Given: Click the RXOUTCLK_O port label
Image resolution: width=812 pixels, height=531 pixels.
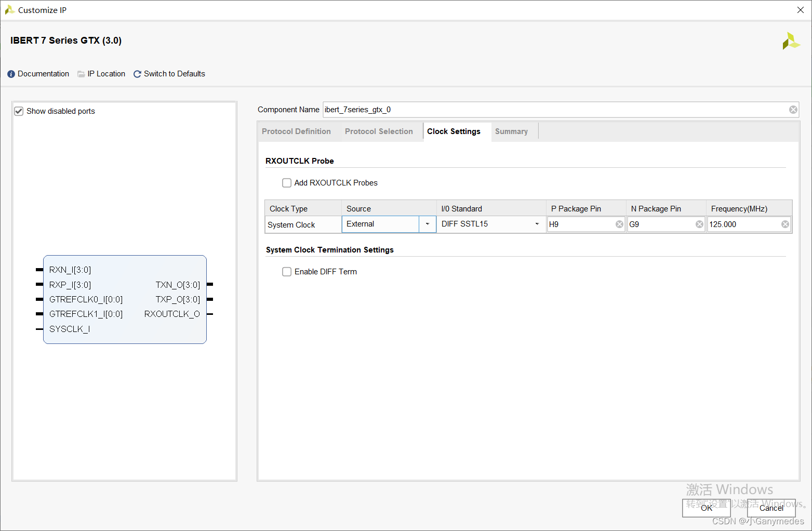Looking at the screenshot, I should (x=172, y=314).
